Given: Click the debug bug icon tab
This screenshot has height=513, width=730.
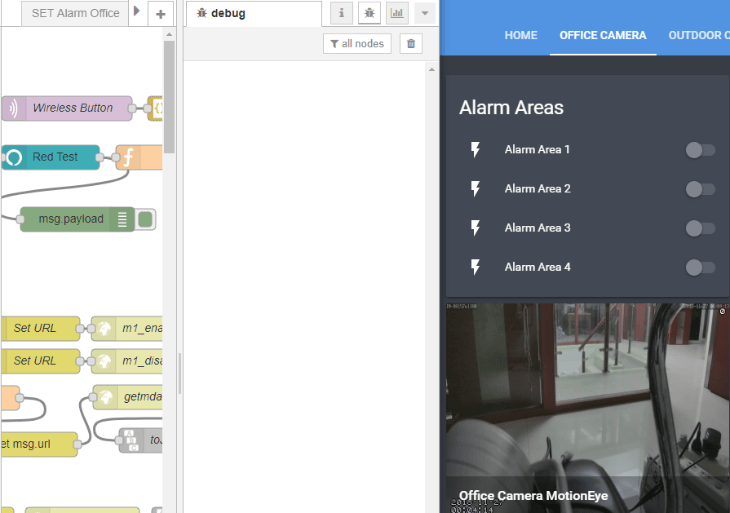Looking at the screenshot, I should (x=369, y=13).
